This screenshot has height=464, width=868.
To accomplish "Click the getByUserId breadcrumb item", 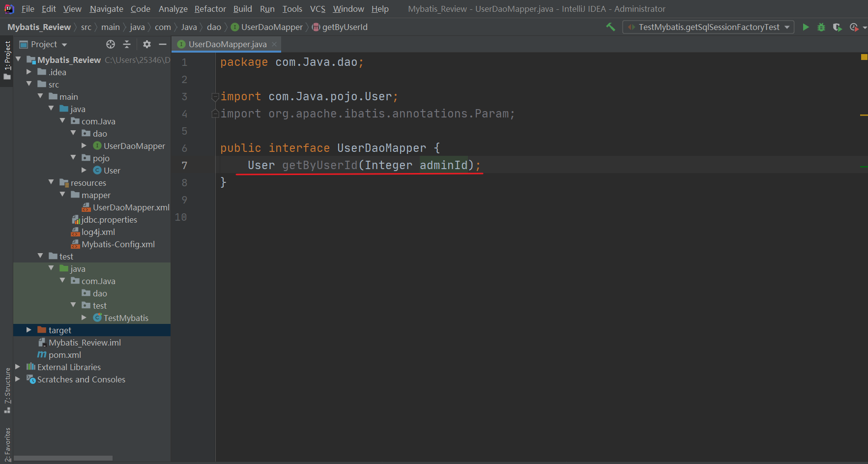I will click(340, 27).
